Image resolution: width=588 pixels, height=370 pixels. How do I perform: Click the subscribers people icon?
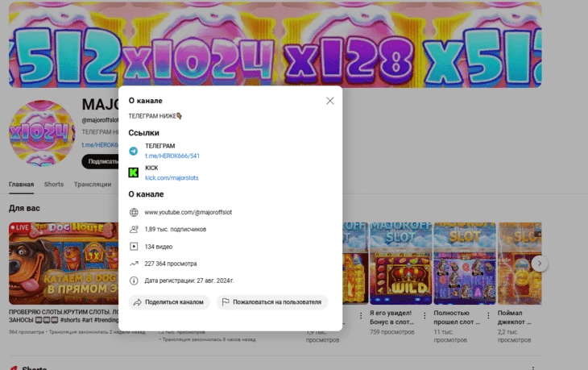point(134,229)
